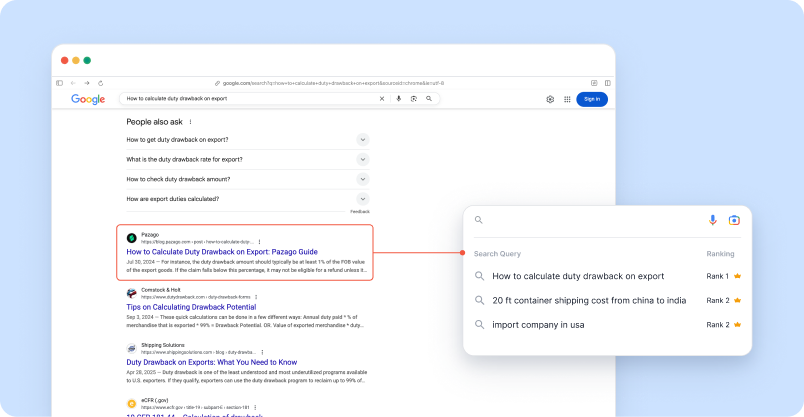Click the yellow macOS minimize window button
This screenshot has height=417, width=804.
tap(76, 61)
